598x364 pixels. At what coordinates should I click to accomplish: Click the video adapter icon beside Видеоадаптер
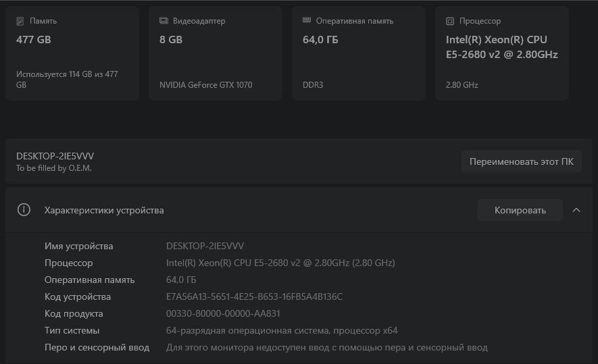[x=164, y=21]
